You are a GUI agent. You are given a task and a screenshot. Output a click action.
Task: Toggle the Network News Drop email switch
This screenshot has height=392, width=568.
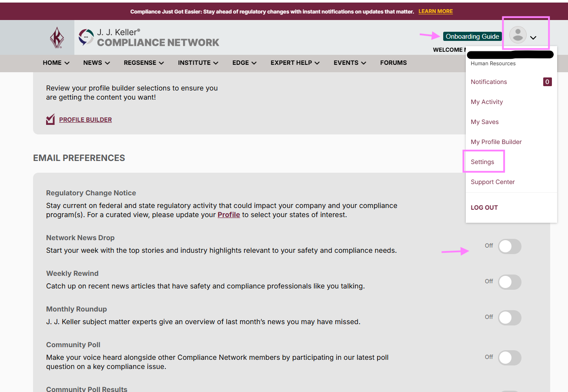coord(510,247)
